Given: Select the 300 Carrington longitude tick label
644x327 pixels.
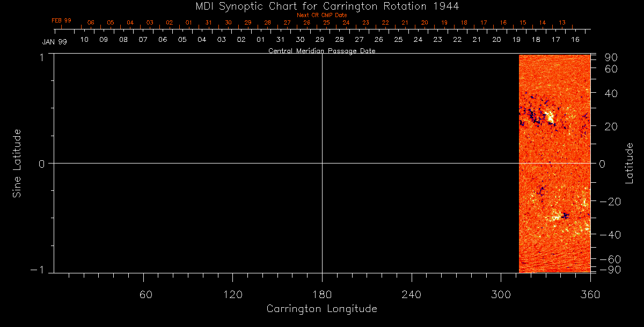Looking at the screenshot, I should (500, 294).
